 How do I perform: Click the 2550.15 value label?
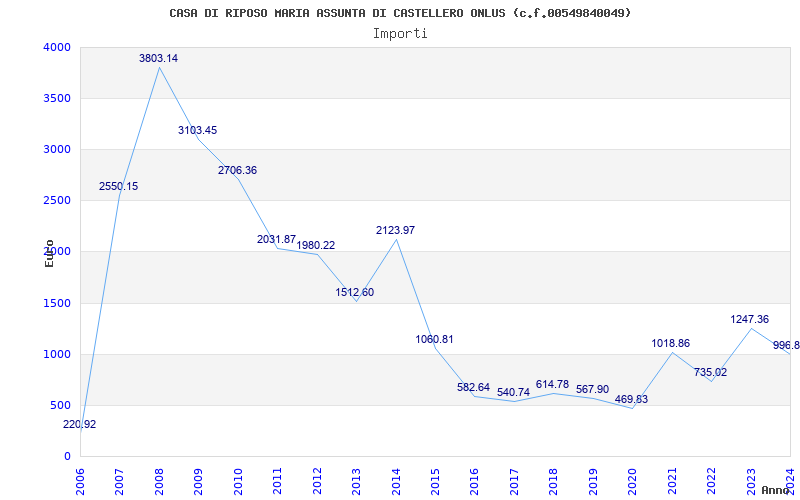click(118, 186)
